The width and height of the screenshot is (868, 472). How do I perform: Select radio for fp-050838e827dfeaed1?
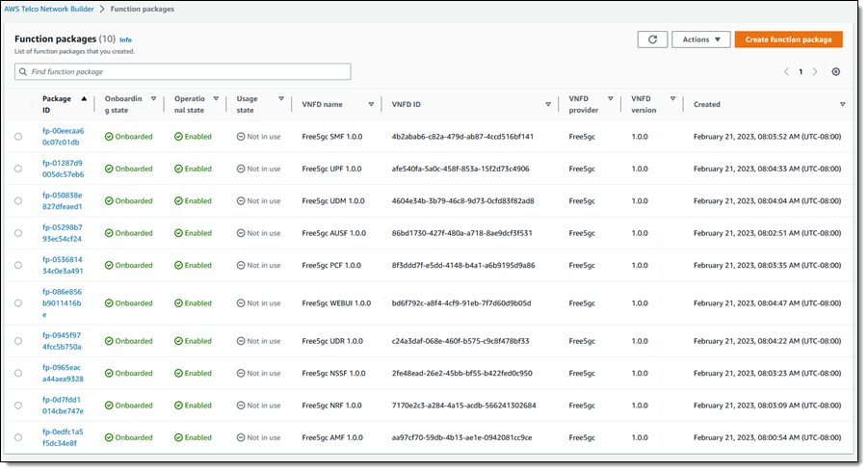pyautogui.click(x=18, y=201)
